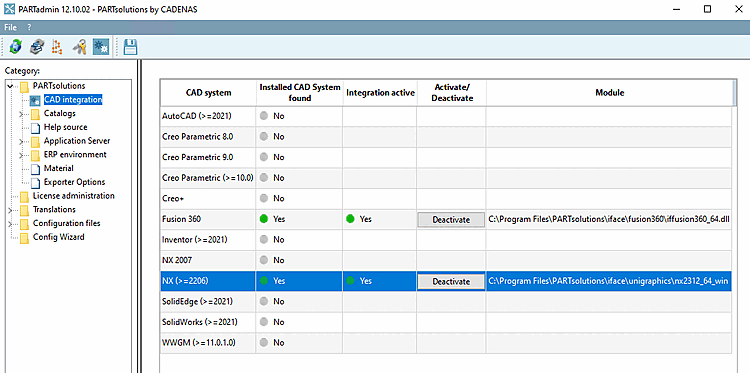Click the Activate/Deactivate column header

pyautogui.click(x=452, y=93)
